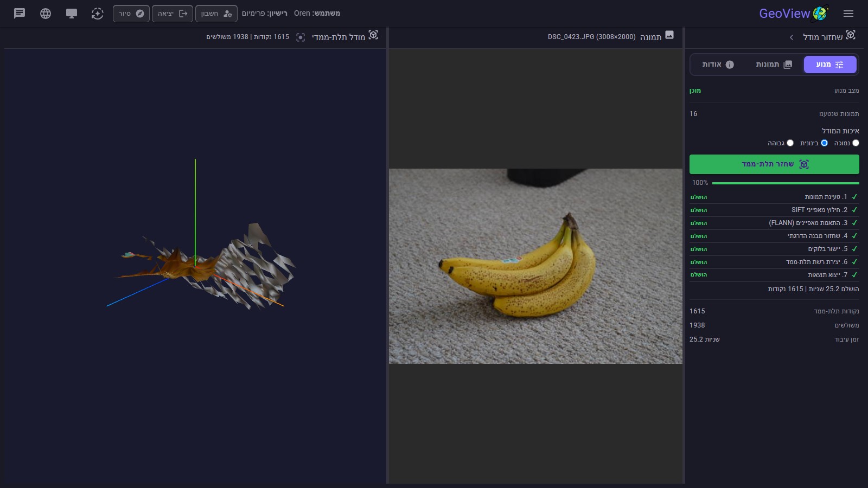Select the high quality radio button גבוהה
868x488 pixels.
click(790, 143)
